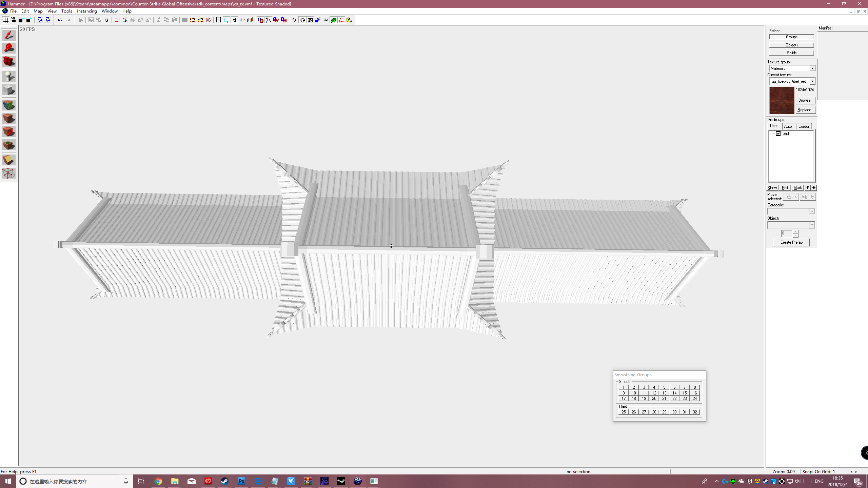Image resolution: width=868 pixels, height=488 pixels.
Task: Select the Entity light bulb tool
Action: 9,77
